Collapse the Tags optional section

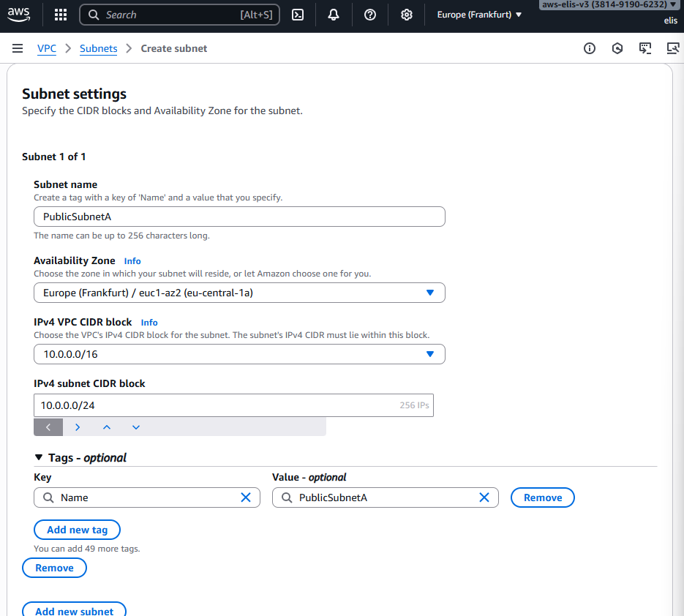point(40,457)
